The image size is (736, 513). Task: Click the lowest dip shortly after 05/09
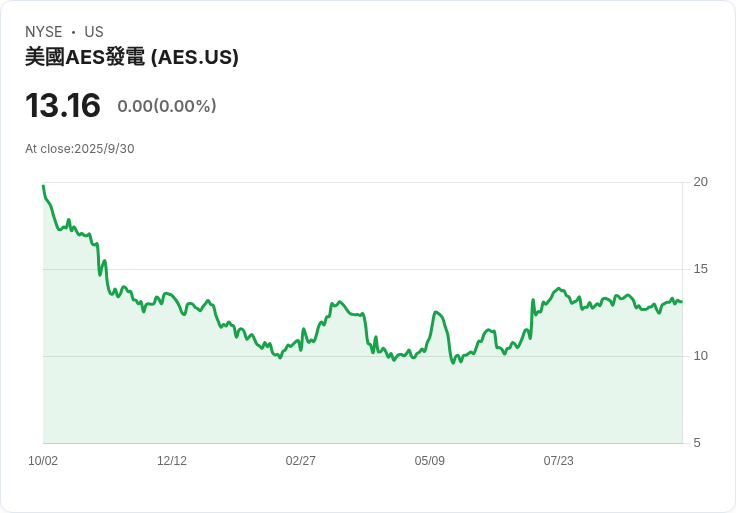click(453, 362)
